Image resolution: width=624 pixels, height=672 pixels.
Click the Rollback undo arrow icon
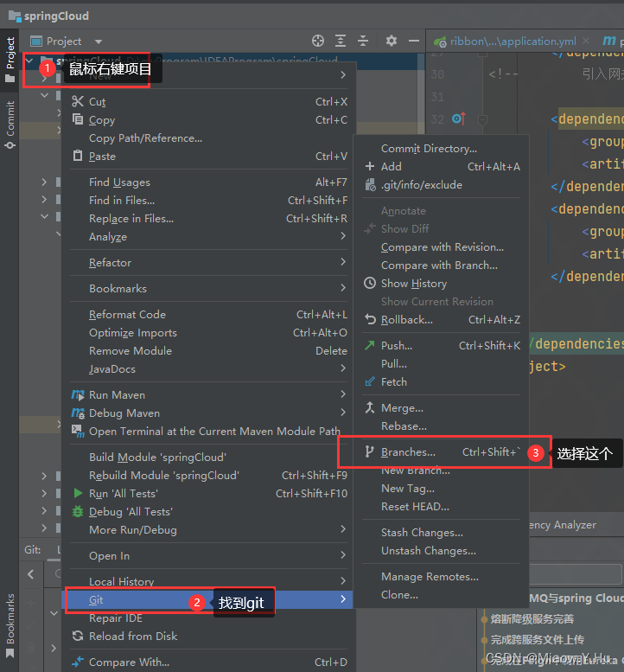click(x=370, y=319)
